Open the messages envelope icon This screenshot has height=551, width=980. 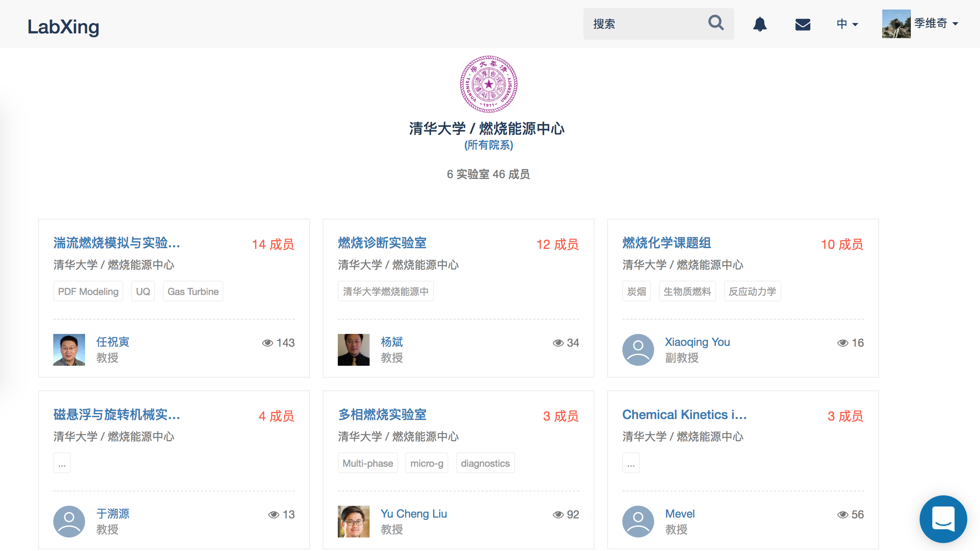coord(803,24)
